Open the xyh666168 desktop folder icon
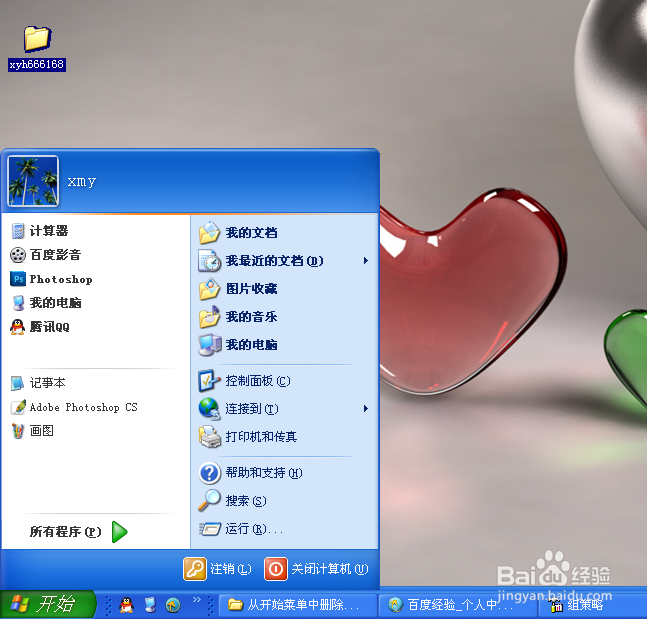The height and width of the screenshot is (619, 647). click(x=37, y=39)
